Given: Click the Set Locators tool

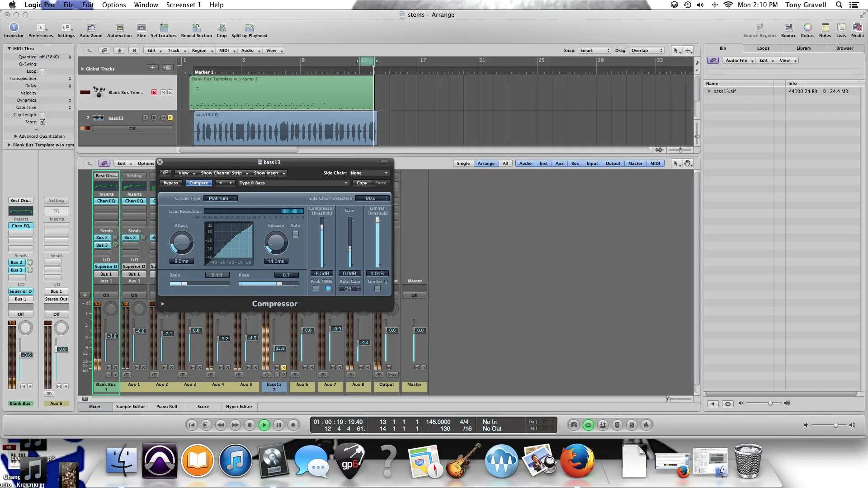Looking at the screenshot, I should coord(164,30).
